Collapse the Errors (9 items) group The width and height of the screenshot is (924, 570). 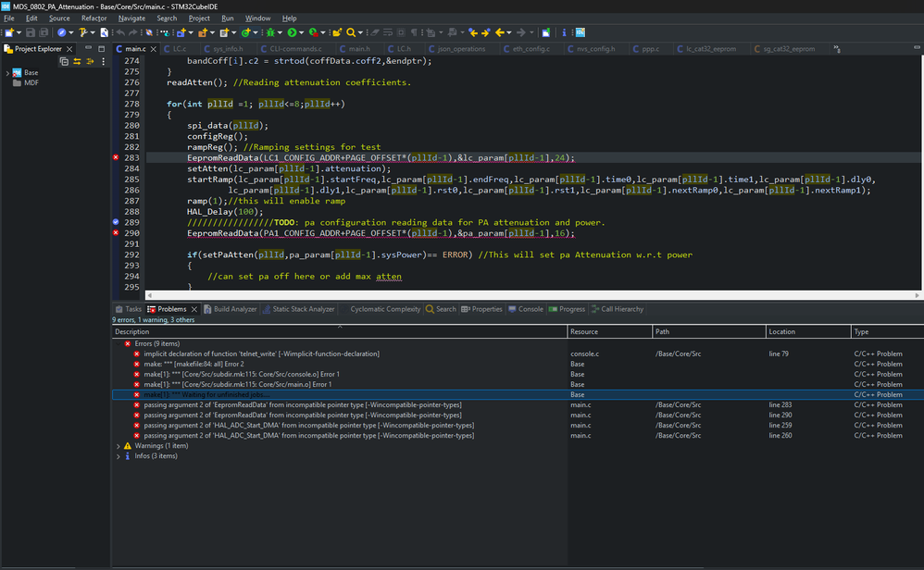pos(118,343)
